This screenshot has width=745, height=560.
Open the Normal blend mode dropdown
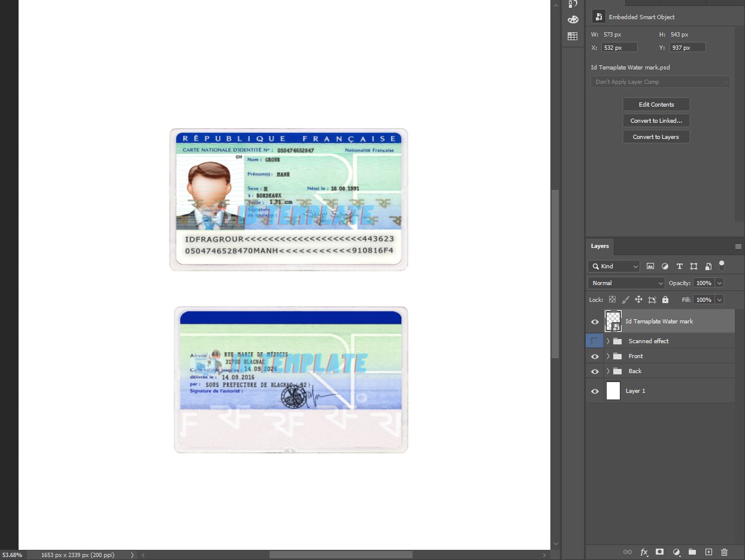pos(626,283)
